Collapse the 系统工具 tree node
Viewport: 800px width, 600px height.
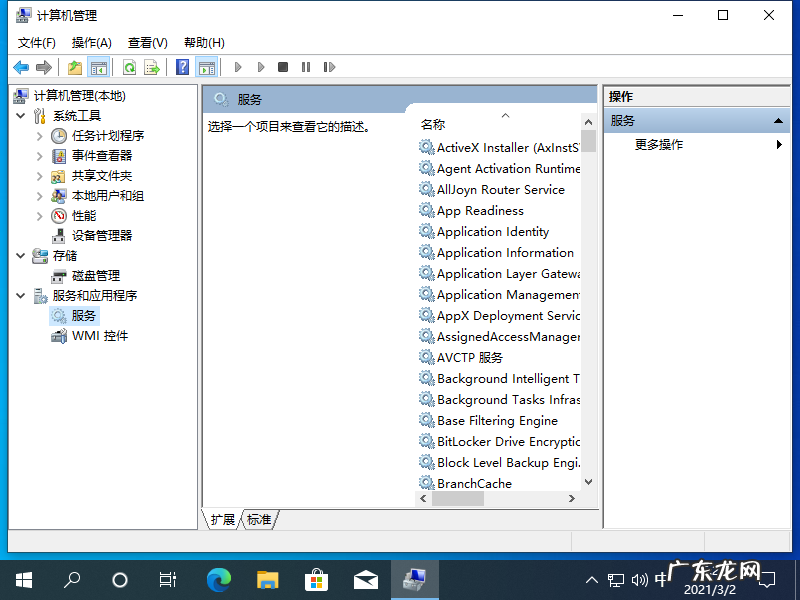pos(22,114)
